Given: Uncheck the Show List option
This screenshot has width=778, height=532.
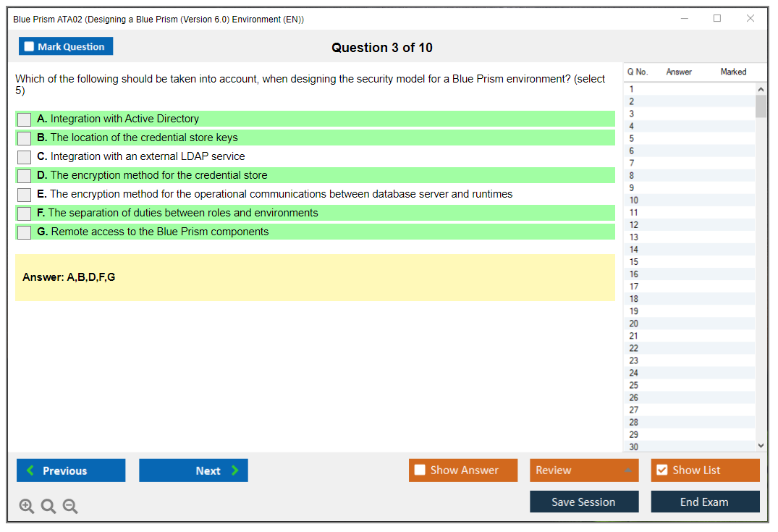Looking at the screenshot, I should coord(661,470).
